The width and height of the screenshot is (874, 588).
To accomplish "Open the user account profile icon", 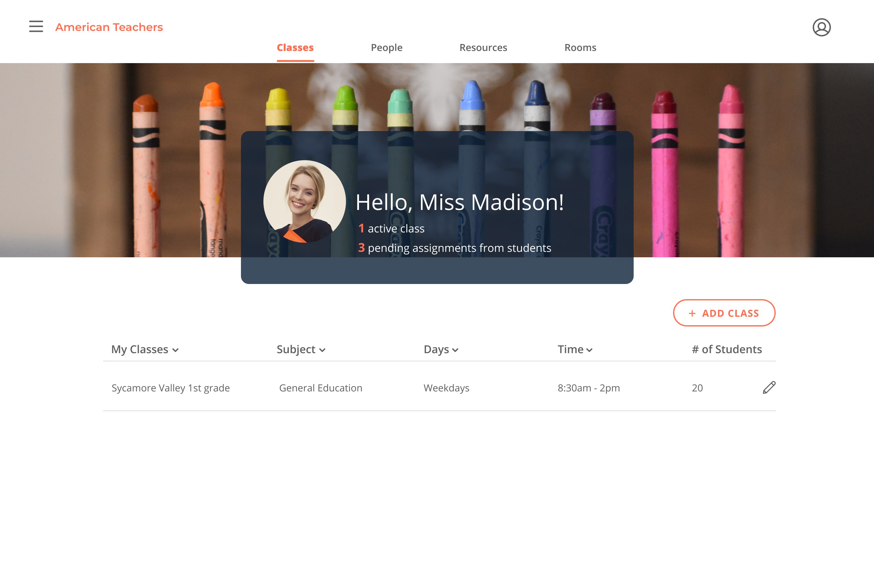I will 821,27.
